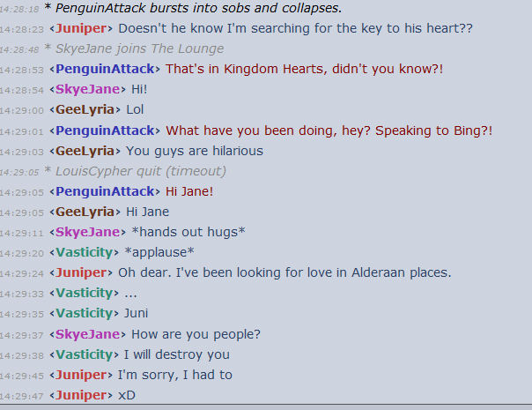Click PenguinAttack's name on Bing message
This screenshot has height=410, width=532.
point(105,130)
